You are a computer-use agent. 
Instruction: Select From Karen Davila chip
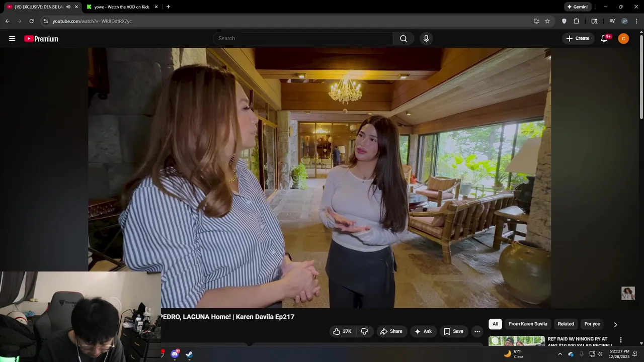tap(528, 324)
